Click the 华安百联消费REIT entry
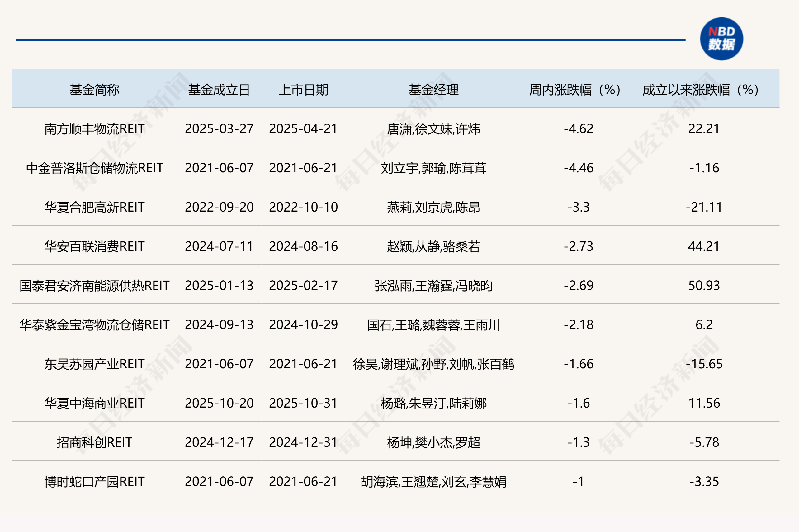799x532 pixels. 94,246
